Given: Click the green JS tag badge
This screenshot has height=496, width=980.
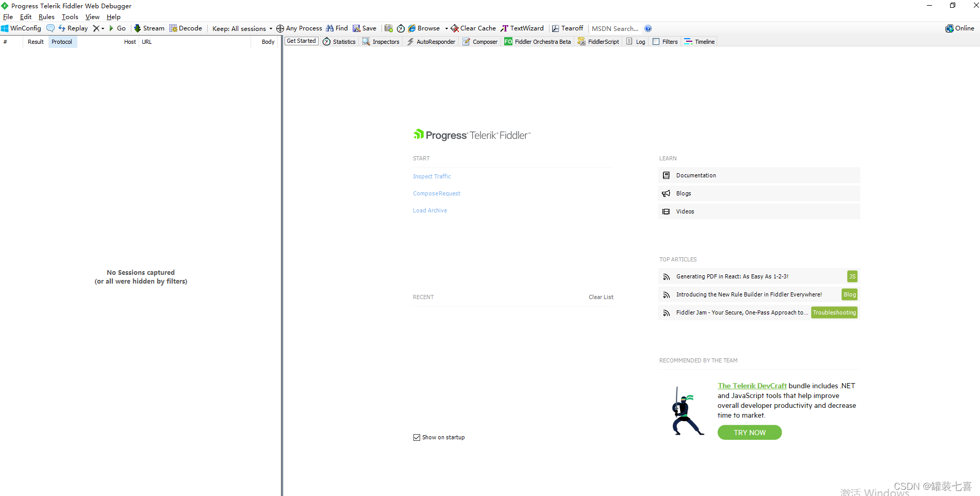Looking at the screenshot, I should [852, 276].
